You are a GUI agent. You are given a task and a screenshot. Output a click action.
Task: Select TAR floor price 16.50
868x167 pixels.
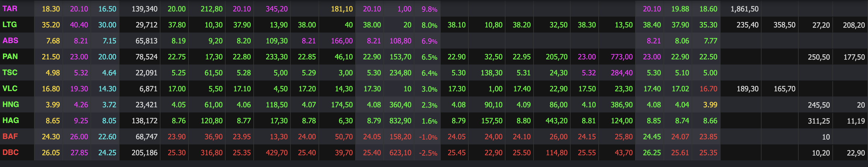click(x=107, y=9)
